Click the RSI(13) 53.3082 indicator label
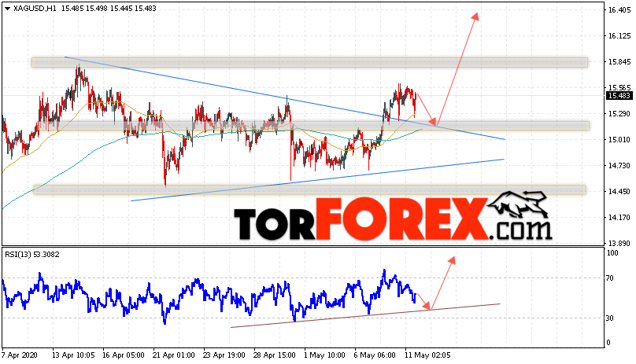 tap(32, 255)
